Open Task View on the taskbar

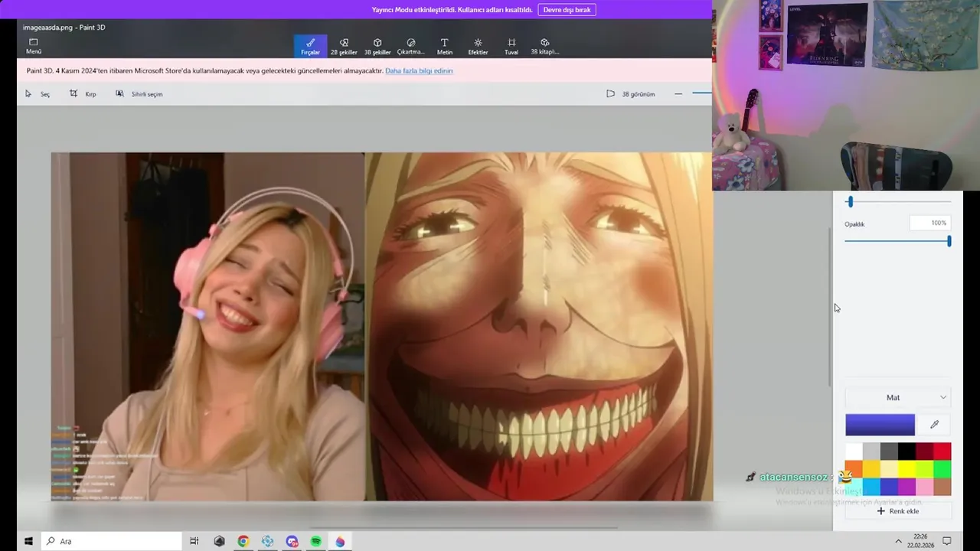pos(194,541)
